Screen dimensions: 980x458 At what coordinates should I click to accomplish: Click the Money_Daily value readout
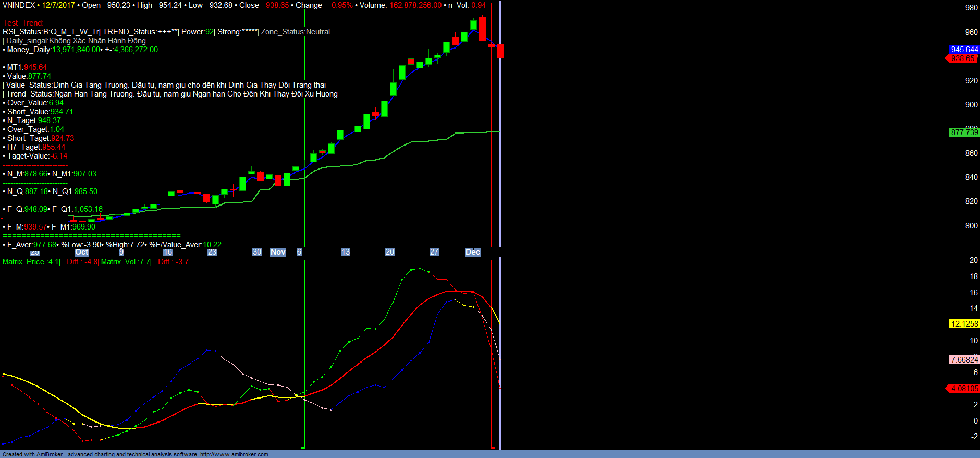76,50
